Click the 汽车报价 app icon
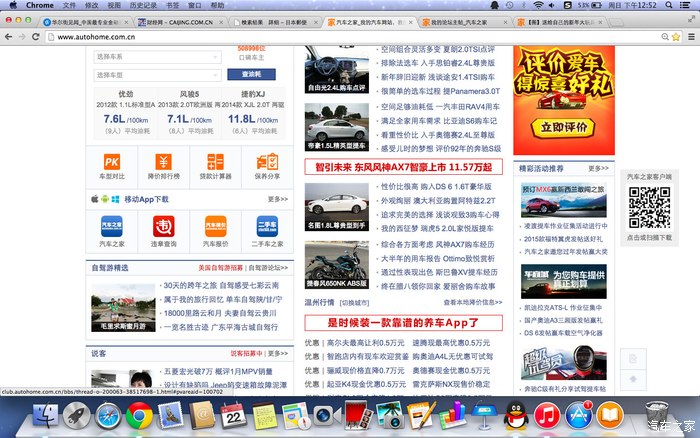Image resolution: width=700 pixels, height=438 pixels. [215, 226]
